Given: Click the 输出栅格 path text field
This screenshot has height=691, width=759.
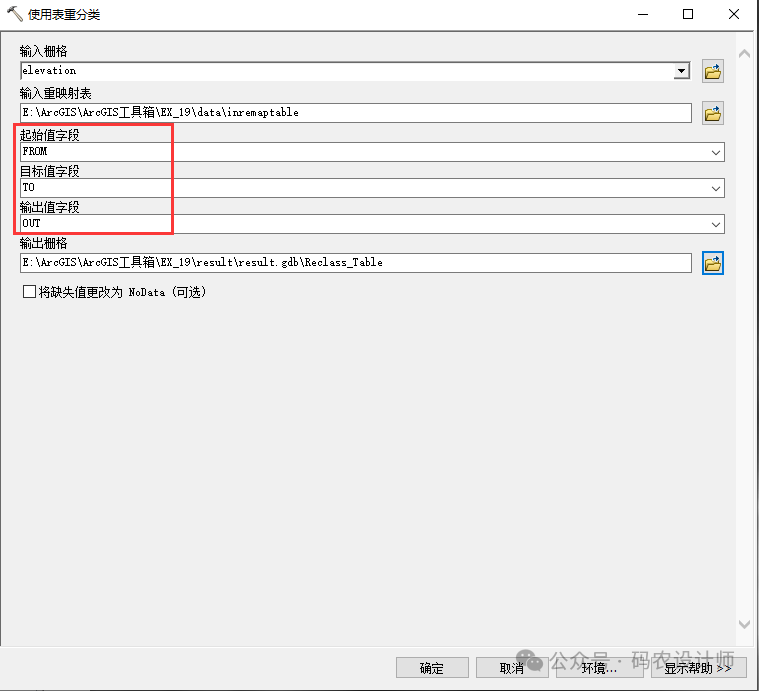Looking at the screenshot, I should pyautogui.click(x=355, y=263).
